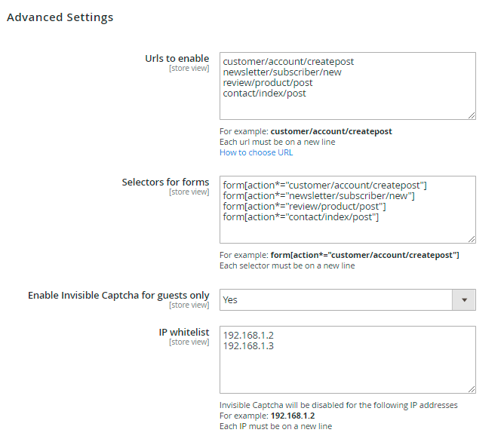Click the newsletter/subscriber/new form selector line

(319, 196)
